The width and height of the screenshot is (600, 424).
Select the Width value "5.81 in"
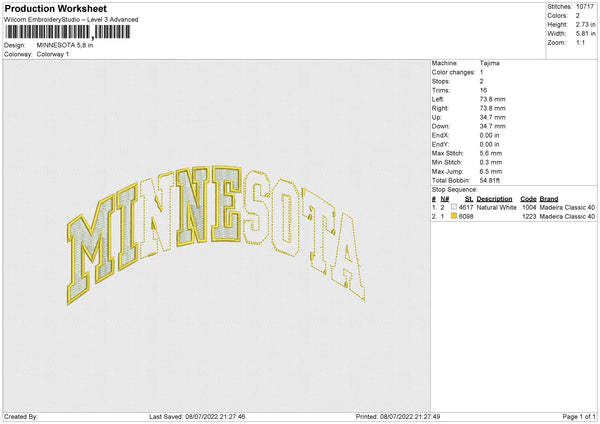585,34
